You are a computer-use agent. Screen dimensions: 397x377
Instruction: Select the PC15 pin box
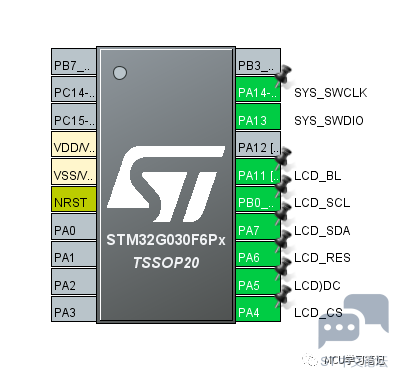[74, 117]
